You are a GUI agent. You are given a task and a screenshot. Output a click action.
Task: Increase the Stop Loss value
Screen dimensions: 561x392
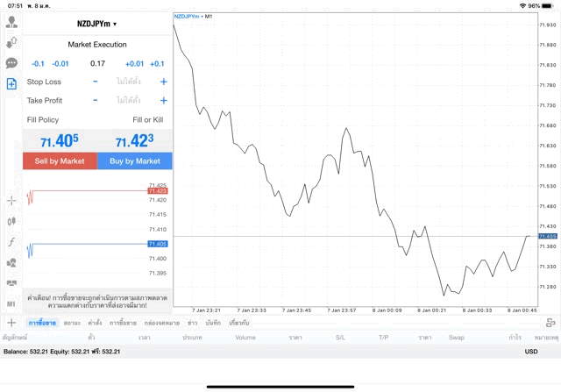click(x=163, y=82)
